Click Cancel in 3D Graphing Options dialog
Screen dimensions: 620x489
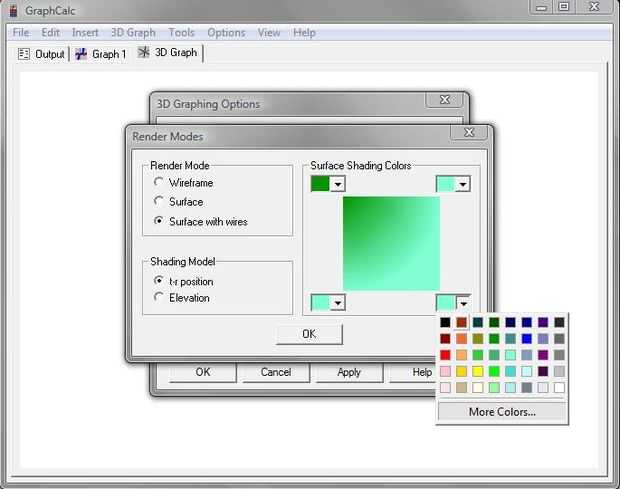click(x=276, y=372)
